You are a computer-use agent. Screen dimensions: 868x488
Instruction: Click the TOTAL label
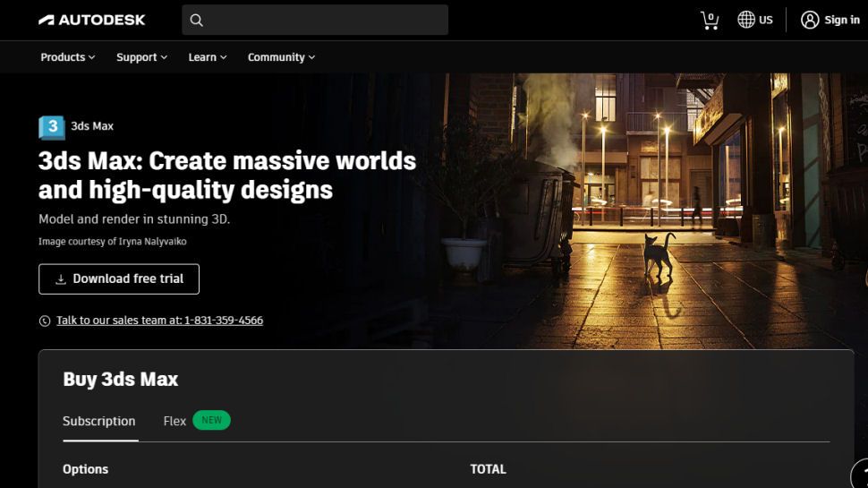point(489,469)
